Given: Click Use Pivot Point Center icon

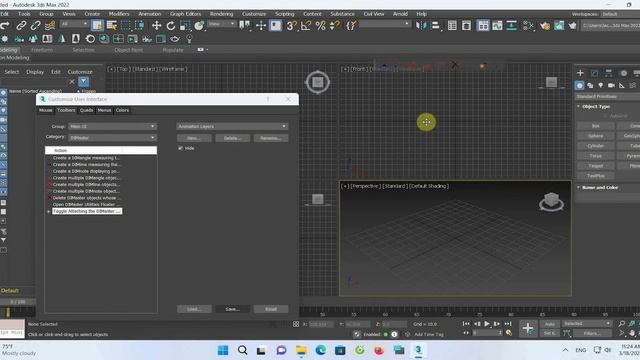Looking at the screenshot, I should [x=245, y=25].
